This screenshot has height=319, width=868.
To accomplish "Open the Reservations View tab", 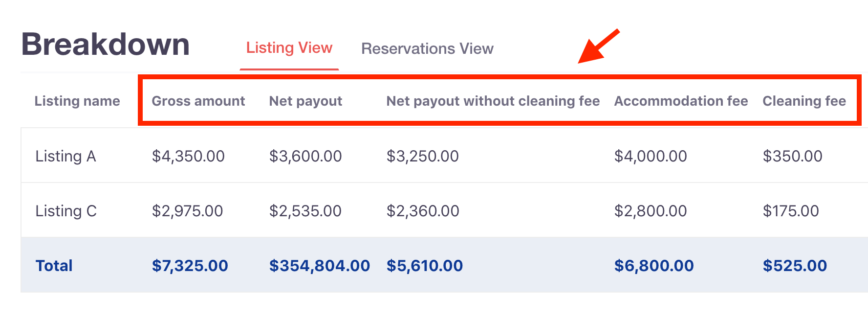I will click(427, 48).
